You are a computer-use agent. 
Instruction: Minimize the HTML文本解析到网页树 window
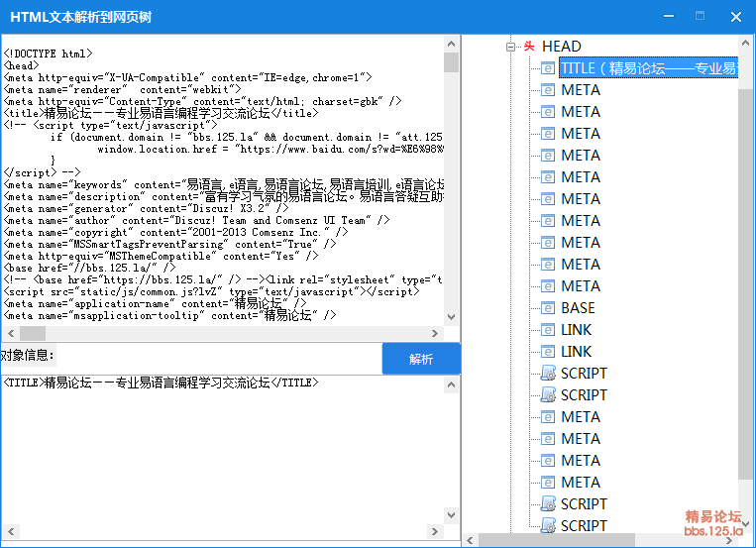click(668, 17)
